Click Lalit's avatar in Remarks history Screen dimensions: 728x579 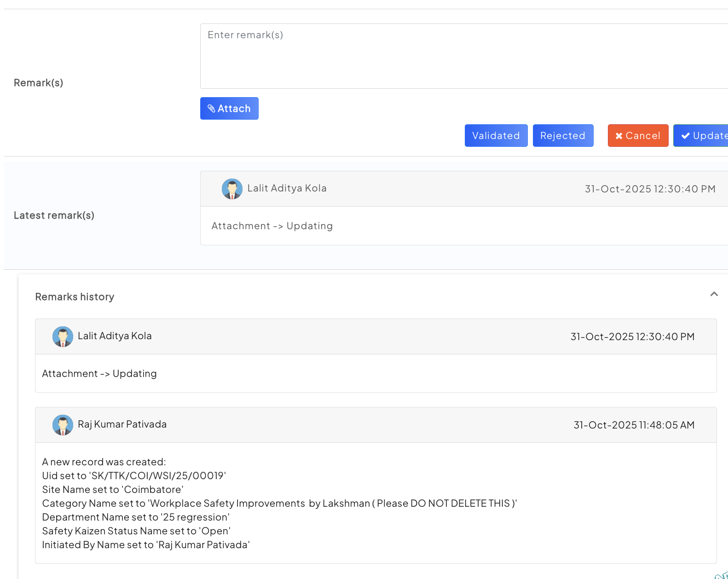click(x=63, y=336)
